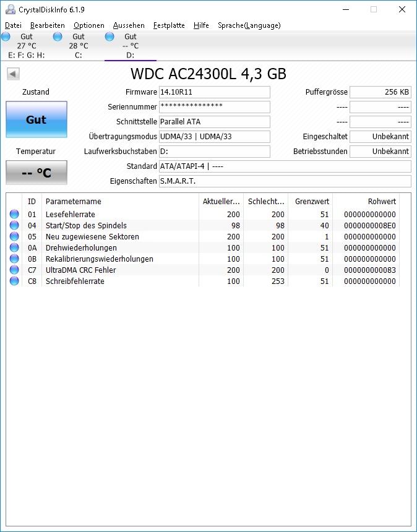Click the Eingeschaltet field Unbekannt
Viewport: 417px width, 532px height.
pos(380,137)
